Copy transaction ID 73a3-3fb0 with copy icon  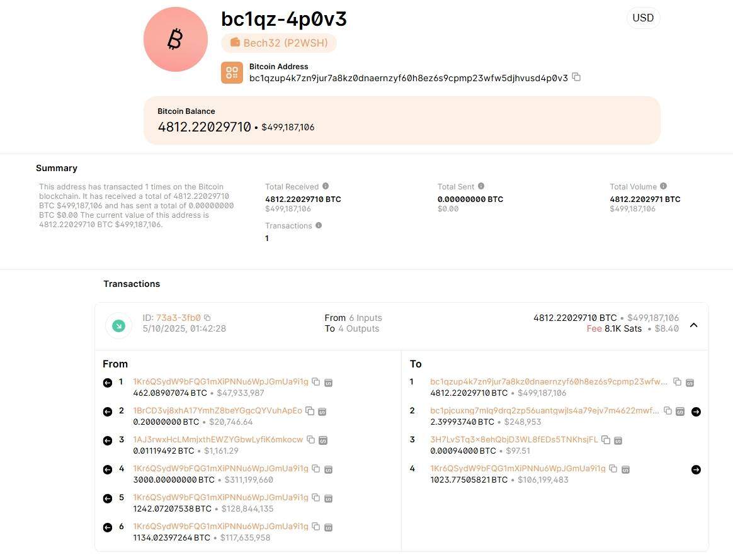207,318
